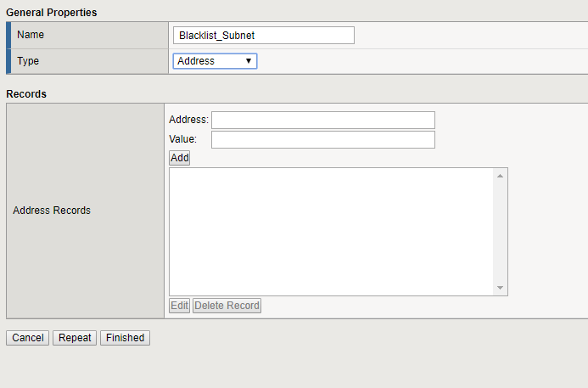588x388 pixels.
Task: Click the Edit button below the list
Action: (179, 306)
